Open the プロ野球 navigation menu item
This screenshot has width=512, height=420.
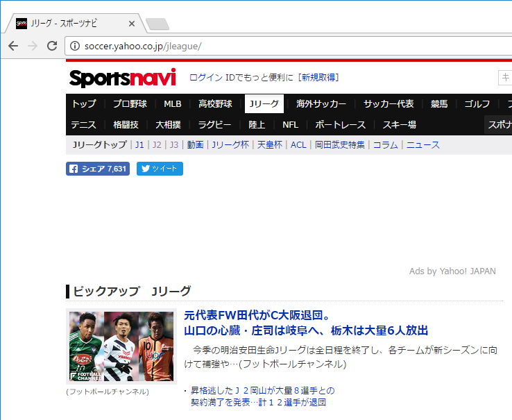pos(130,104)
